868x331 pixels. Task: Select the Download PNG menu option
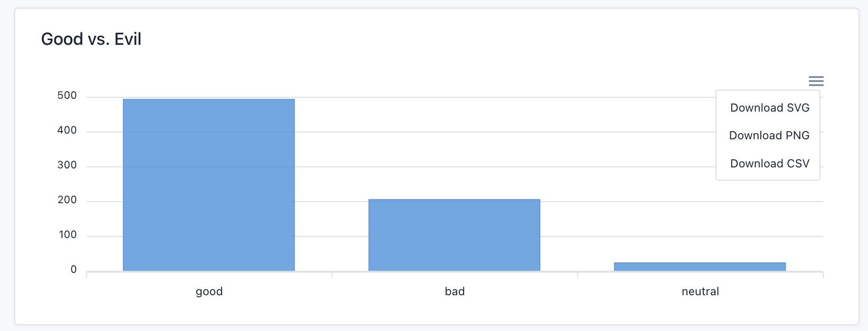(x=769, y=135)
